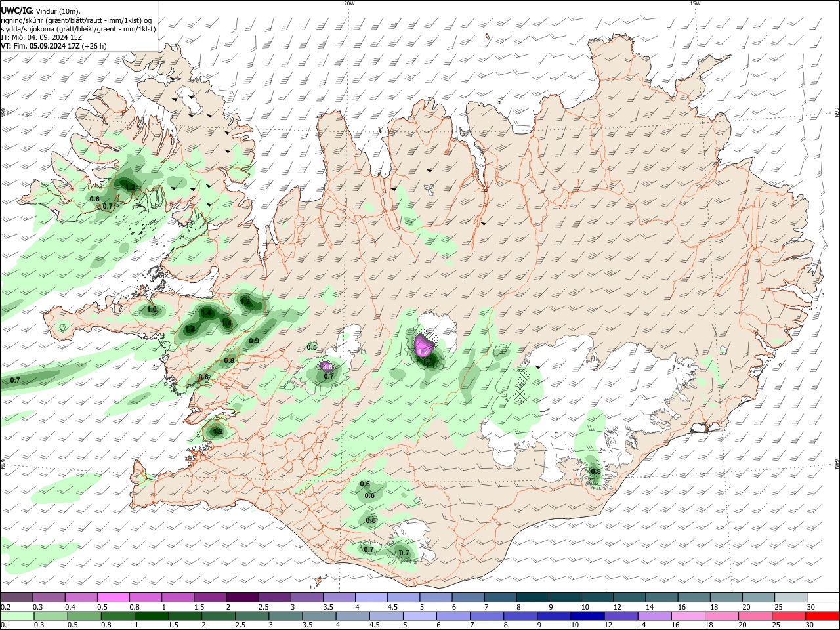The height and width of the screenshot is (630, 840).
Task: Pick upper legend dark purple swatch between 2 and 2.5
Action: (x=242, y=597)
